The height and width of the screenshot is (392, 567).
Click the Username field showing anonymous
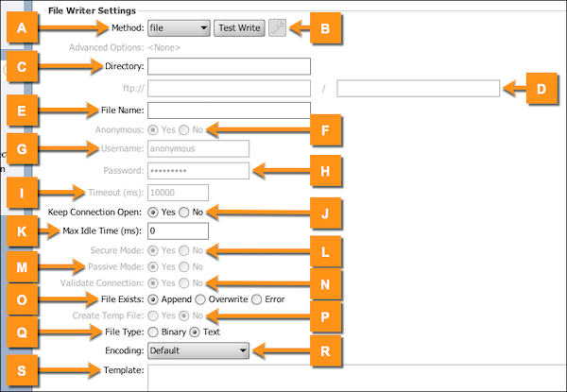coord(198,148)
